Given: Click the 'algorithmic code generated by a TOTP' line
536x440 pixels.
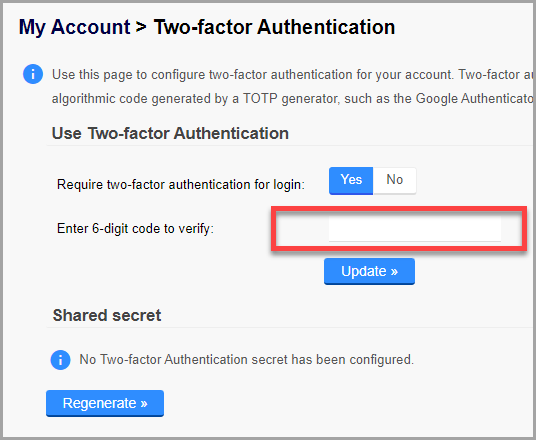Looking at the screenshot, I should pyautogui.click(x=294, y=98).
